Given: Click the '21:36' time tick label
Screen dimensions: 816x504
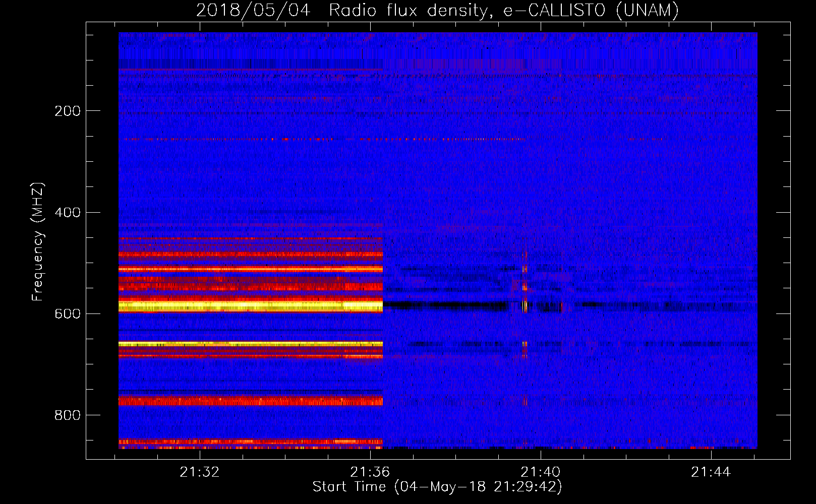Looking at the screenshot, I should coord(370,472).
